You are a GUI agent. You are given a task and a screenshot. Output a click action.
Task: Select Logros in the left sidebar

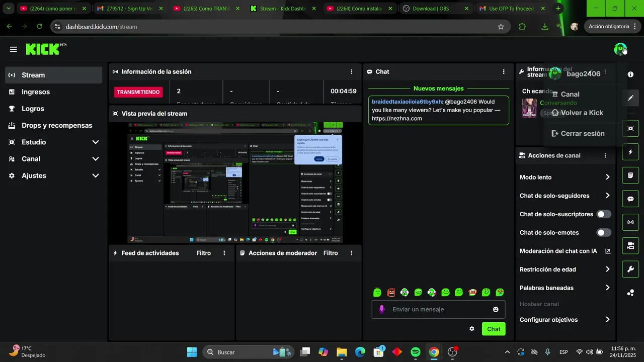54,109
